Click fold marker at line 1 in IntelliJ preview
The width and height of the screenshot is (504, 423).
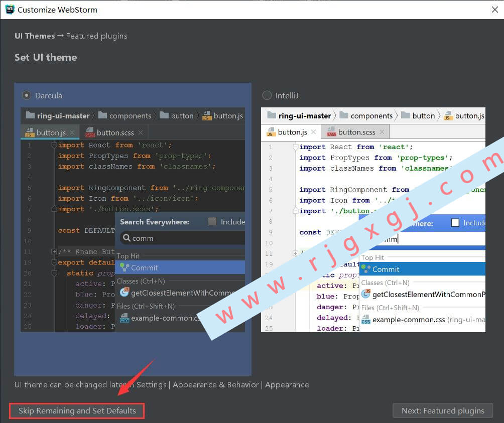[295, 147]
